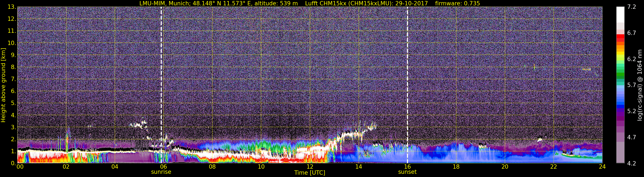Click the '12' time tick label
The height and width of the screenshot is (177, 644).
pos(310,167)
